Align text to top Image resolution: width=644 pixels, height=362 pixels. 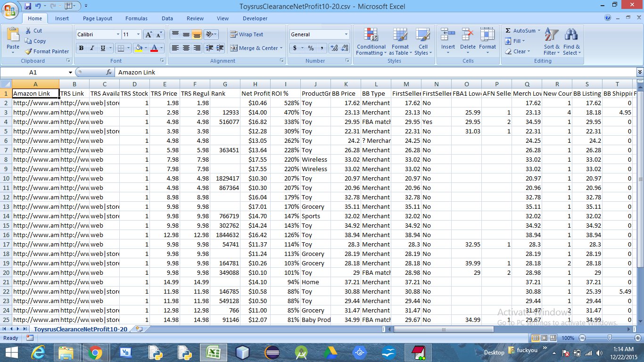pos(175,34)
